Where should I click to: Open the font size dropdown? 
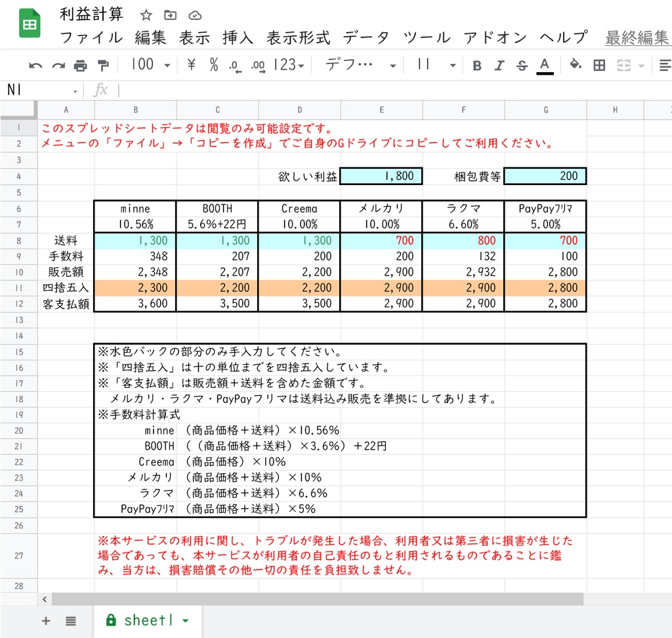[436, 65]
